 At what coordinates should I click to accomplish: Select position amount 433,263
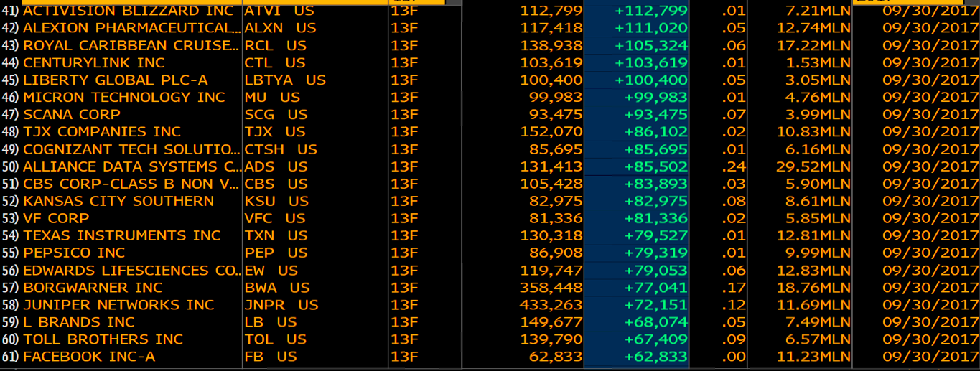[552, 304]
